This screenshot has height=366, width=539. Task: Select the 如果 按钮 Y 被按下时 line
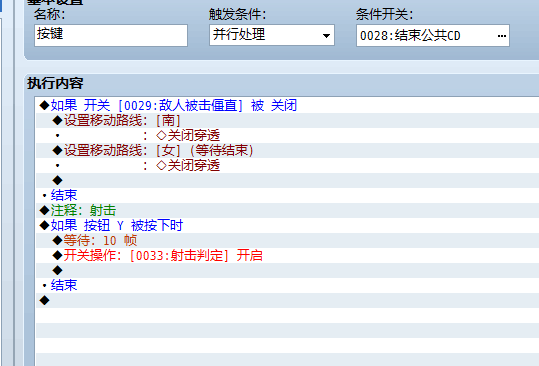coord(287,225)
